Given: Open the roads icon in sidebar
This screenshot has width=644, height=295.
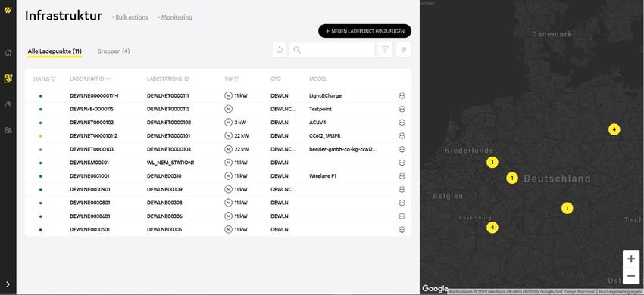Looking at the screenshot, I should [x=8, y=104].
